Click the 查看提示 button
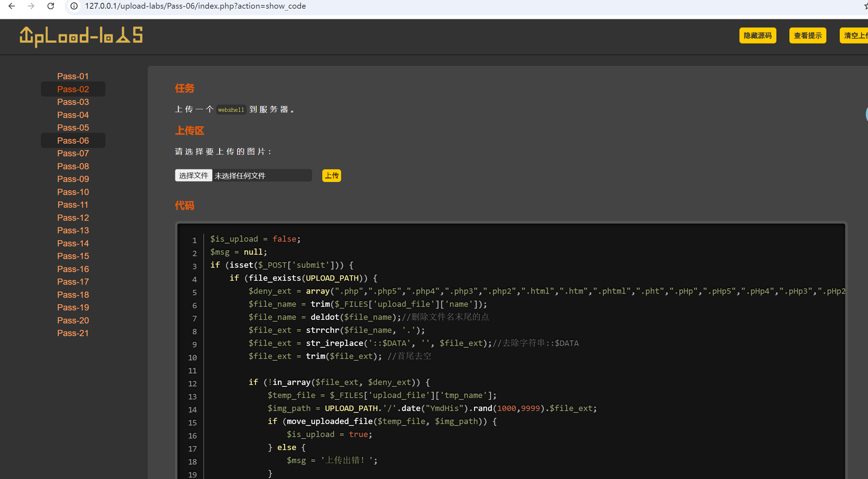868x479 pixels. 807,35
